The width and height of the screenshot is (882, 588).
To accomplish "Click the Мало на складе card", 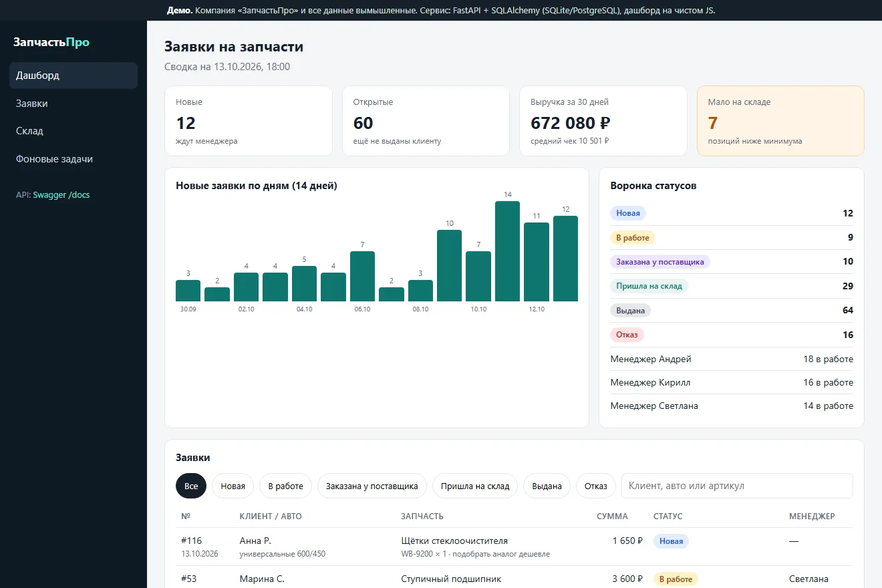I will tap(780, 121).
